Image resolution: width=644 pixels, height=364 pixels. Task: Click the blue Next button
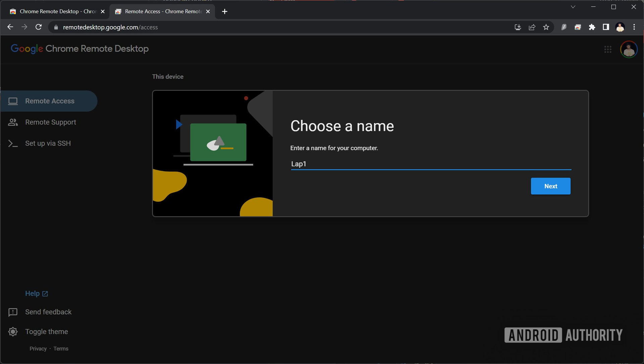click(x=550, y=186)
